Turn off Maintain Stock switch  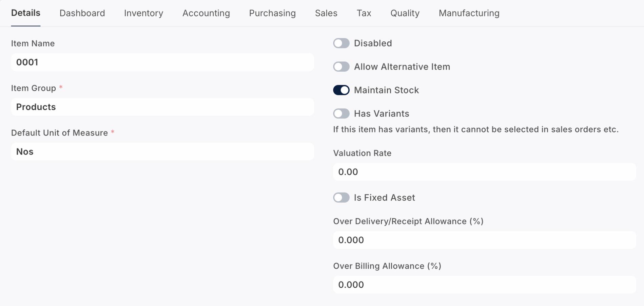(x=341, y=90)
